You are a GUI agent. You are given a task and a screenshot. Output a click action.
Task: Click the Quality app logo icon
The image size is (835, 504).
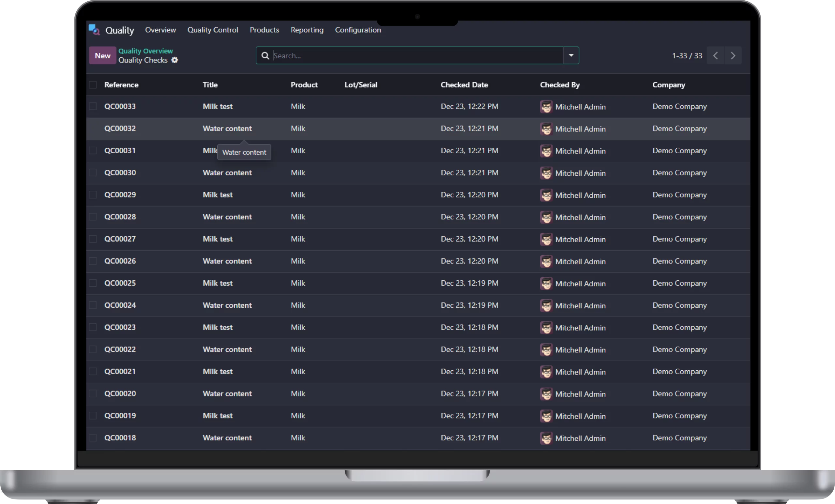coord(94,30)
